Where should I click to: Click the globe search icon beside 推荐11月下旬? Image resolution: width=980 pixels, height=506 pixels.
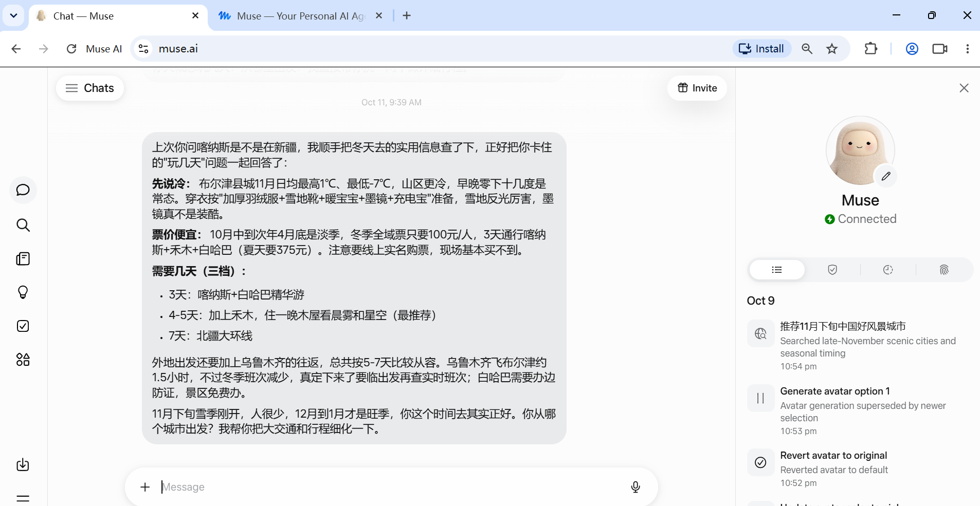(760, 333)
